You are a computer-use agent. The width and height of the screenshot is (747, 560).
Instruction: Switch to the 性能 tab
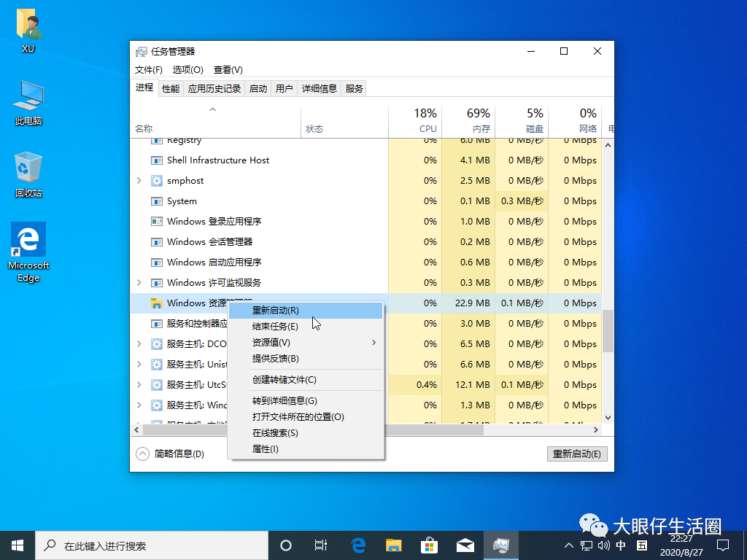(170, 88)
